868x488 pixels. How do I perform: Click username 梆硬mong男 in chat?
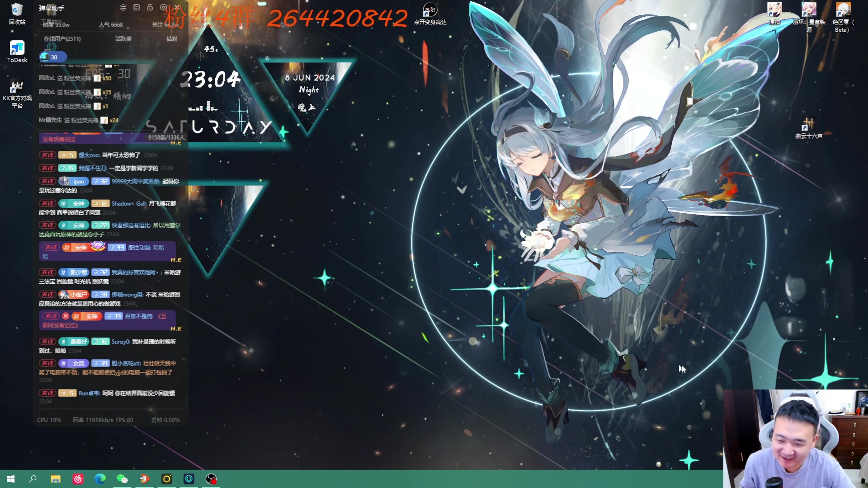(127, 294)
